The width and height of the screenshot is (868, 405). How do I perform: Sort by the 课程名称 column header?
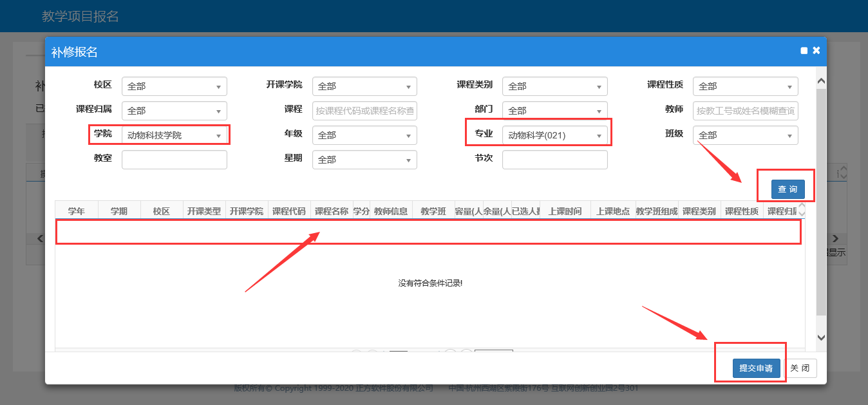coord(332,211)
